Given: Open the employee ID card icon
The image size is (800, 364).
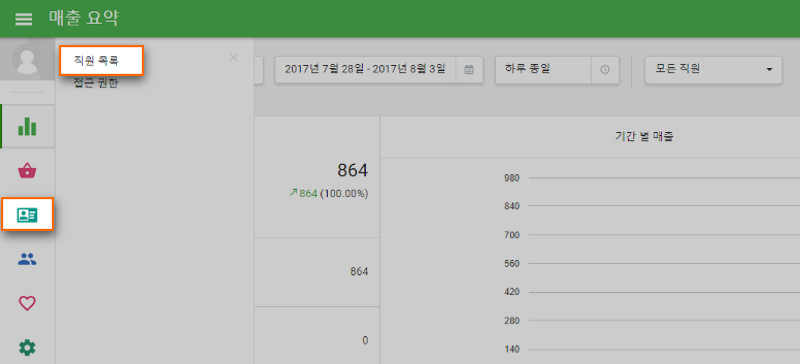Looking at the screenshot, I should (x=28, y=214).
